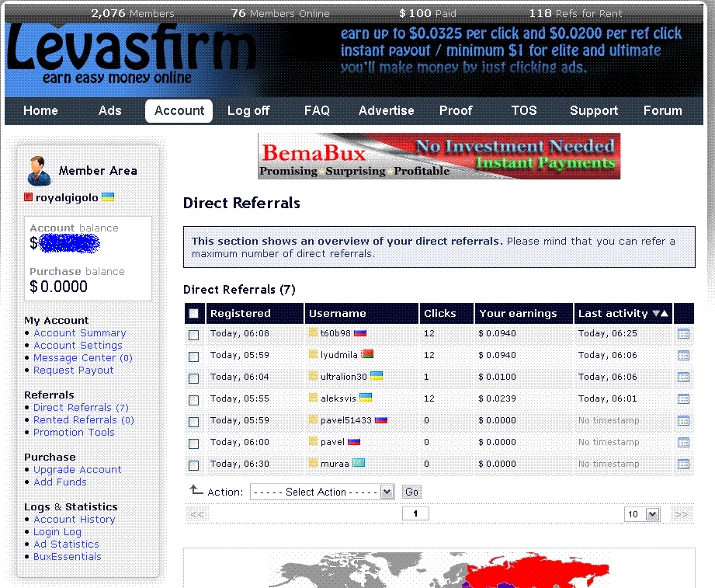Check the box for aleksvis row
715x588 pixels.
[x=194, y=401]
